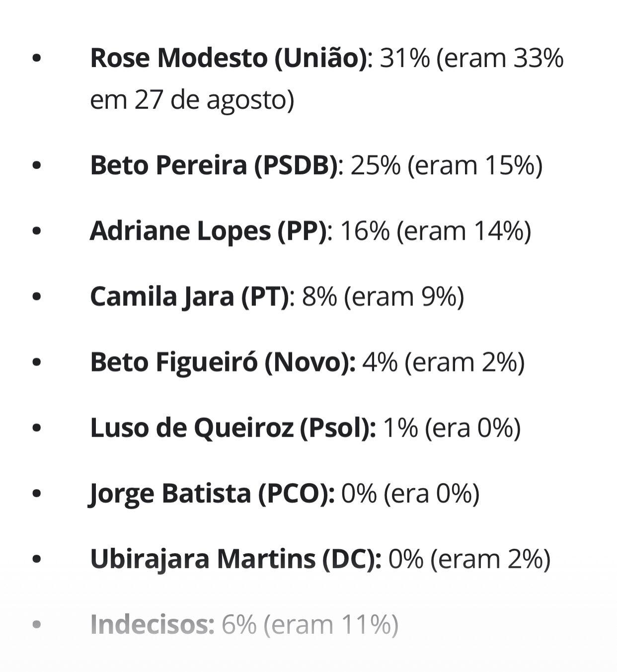
Task: Click the 16% (eram 14%) text
Action: pos(435,231)
